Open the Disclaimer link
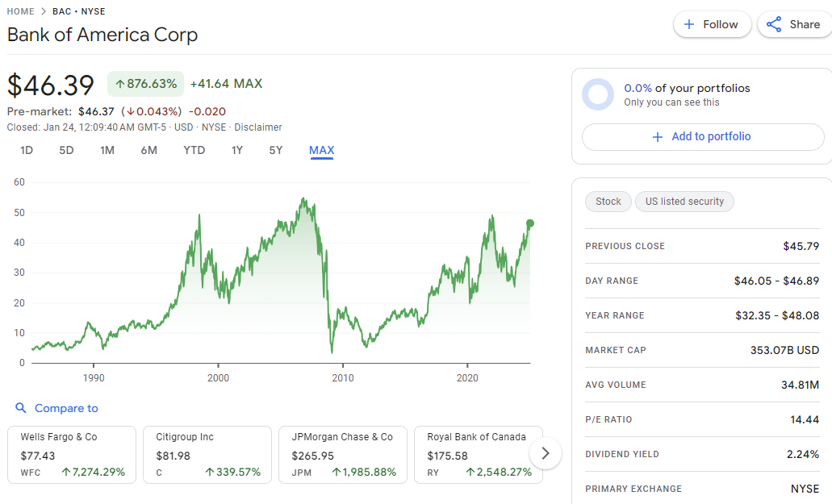Screen dimensions: 832x504 point(258,127)
